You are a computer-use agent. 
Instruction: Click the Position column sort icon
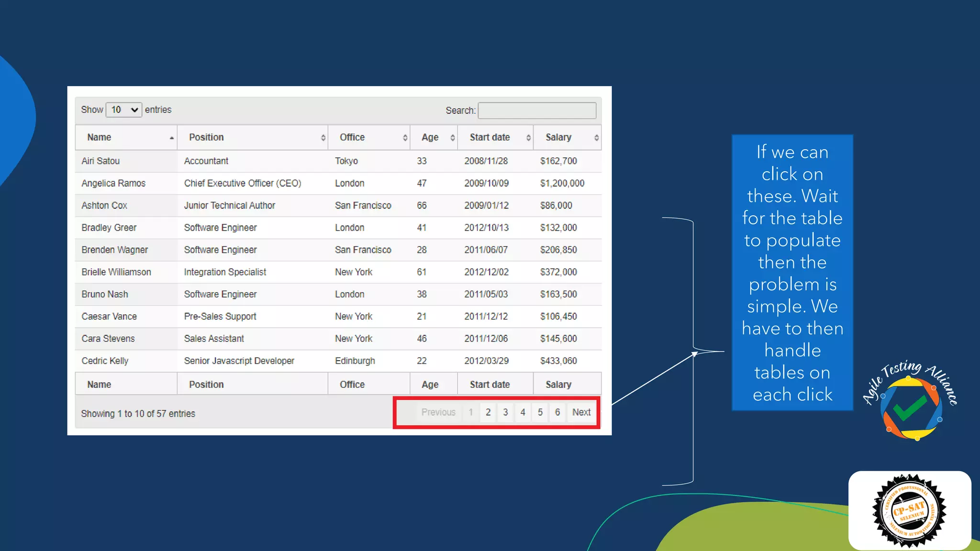point(323,138)
